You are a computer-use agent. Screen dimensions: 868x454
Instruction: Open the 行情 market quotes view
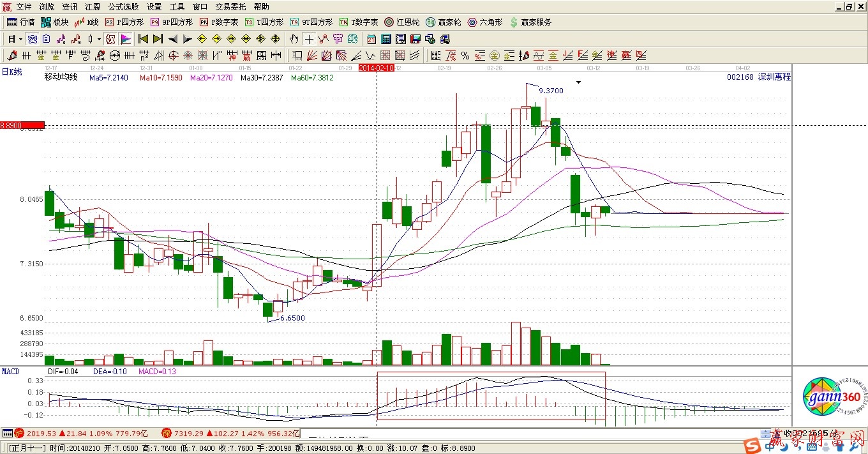[x=20, y=22]
